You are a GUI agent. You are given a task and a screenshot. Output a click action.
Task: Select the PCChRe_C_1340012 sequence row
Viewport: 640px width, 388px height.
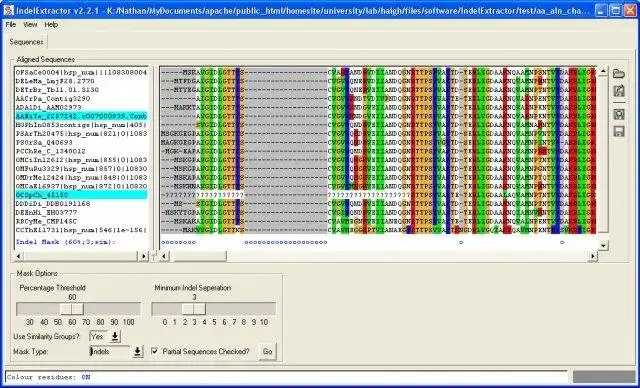[81, 151]
